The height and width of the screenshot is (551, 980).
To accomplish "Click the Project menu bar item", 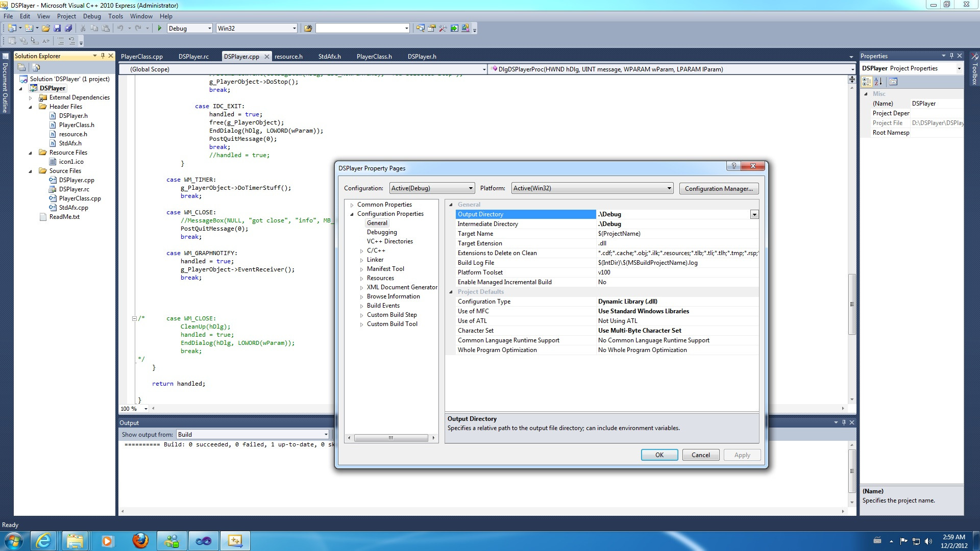I will tap(65, 16).
